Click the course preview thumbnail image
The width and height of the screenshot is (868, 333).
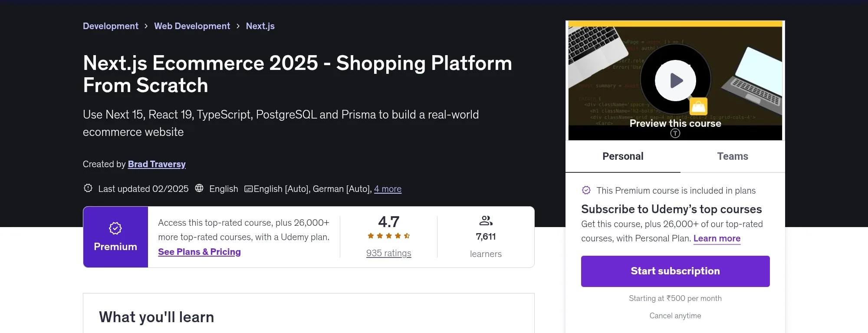[x=675, y=81]
